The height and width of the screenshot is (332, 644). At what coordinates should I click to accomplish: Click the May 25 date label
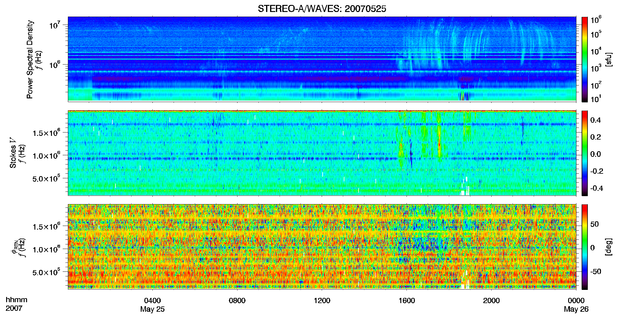coord(152,309)
